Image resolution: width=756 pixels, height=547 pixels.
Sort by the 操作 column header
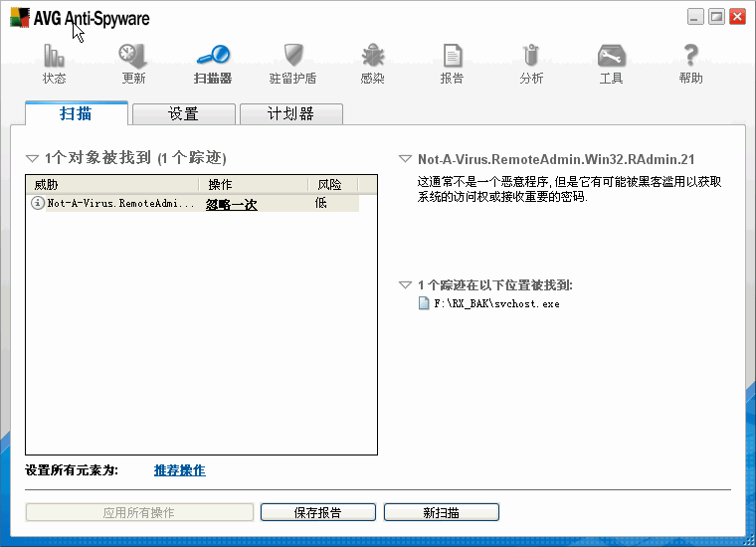(254, 185)
